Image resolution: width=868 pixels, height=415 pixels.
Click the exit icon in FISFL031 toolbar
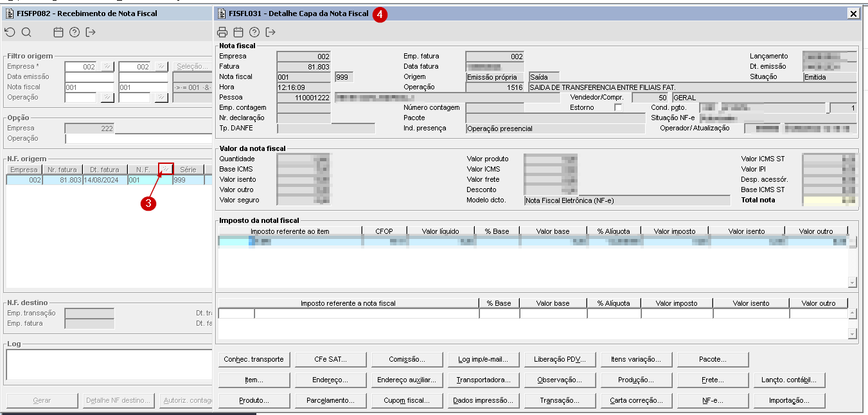(270, 32)
